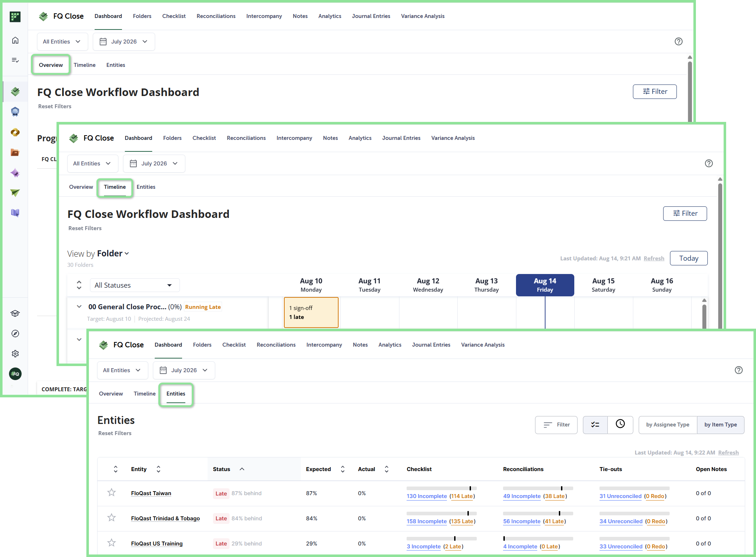
Task: Click FloQast US Training tie-outs progress bar
Action: (634, 539)
